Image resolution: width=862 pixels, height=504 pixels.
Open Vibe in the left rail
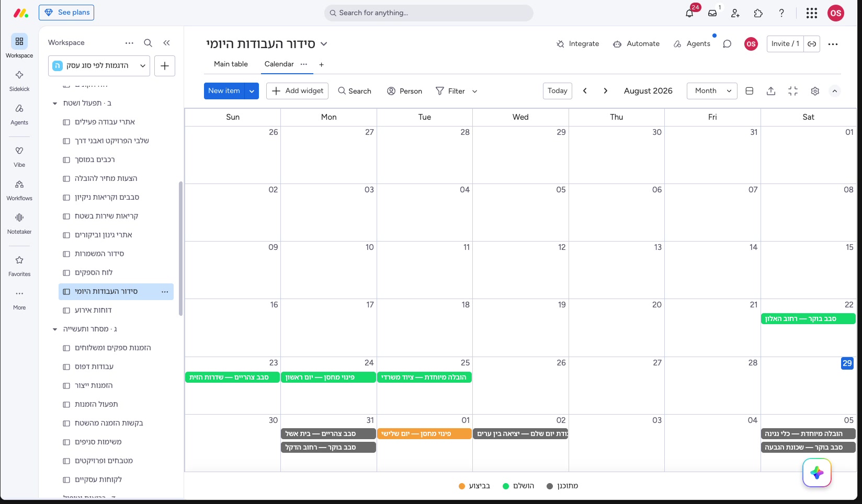pyautogui.click(x=19, y=156)
